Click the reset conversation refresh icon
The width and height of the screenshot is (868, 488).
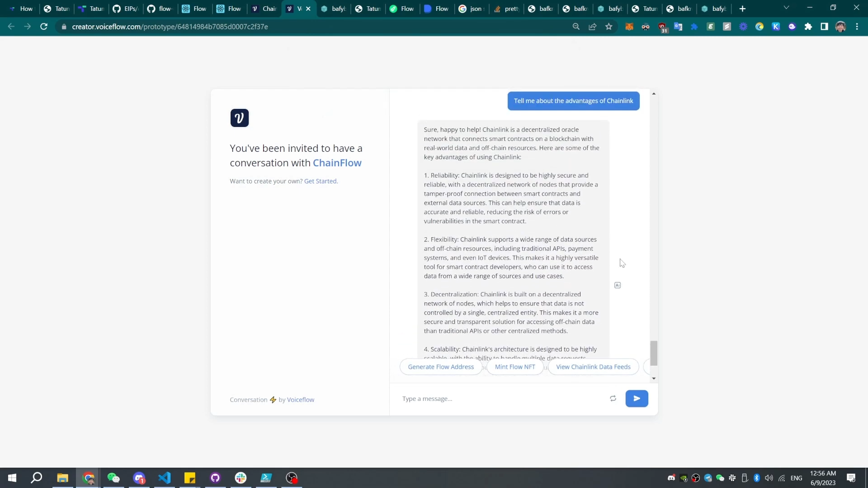point(613,399)
